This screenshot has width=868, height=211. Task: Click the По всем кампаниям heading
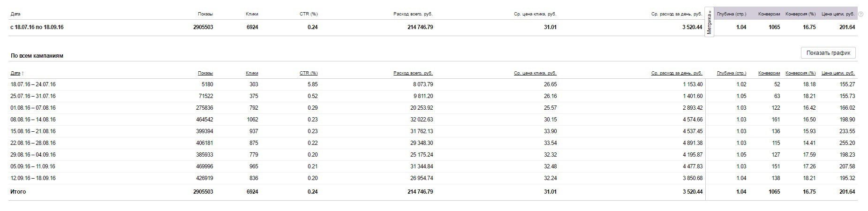(x=37, y=56)
